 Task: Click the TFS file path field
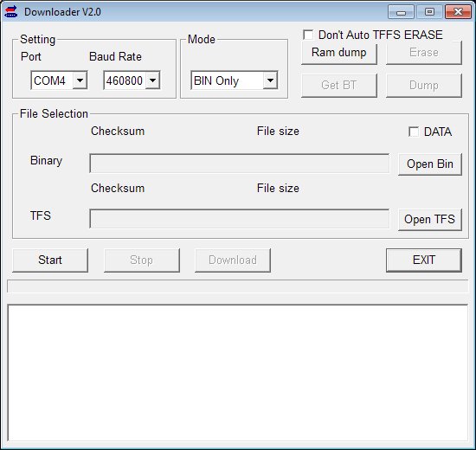(239, 219)
